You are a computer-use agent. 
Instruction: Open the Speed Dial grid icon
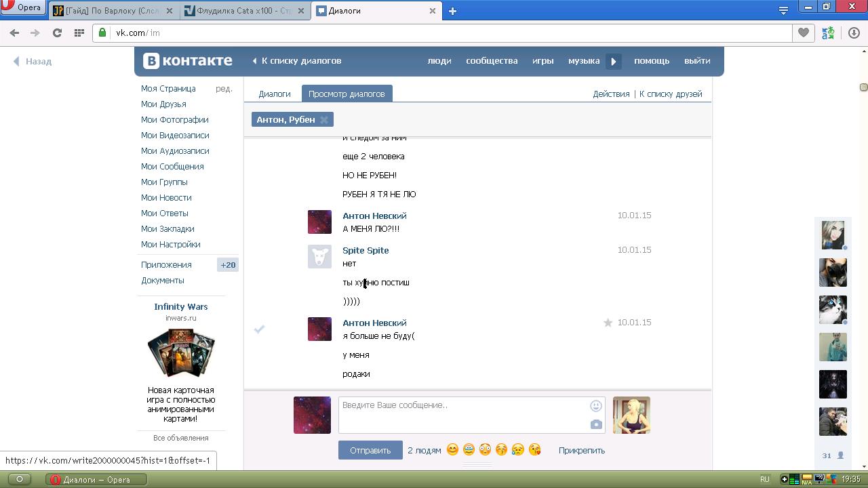(x=79, y=33)
